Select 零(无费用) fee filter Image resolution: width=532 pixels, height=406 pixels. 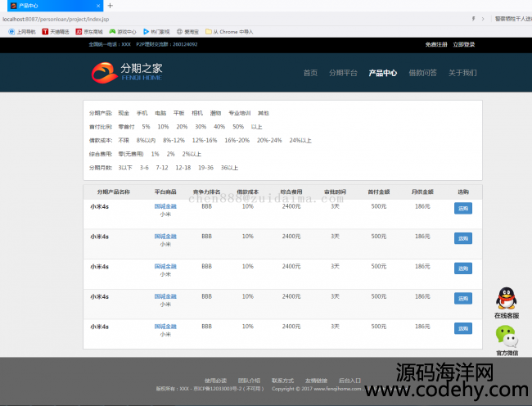tap(131, 154)
